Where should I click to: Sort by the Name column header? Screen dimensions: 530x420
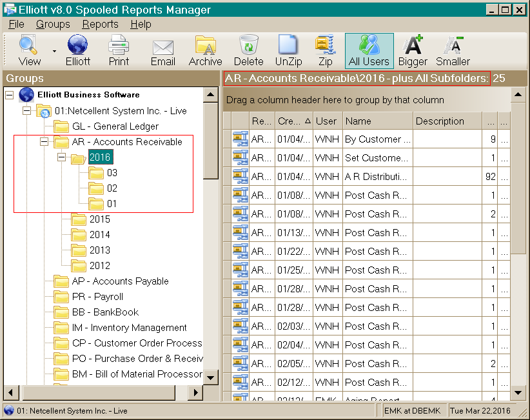pyautogui.click(x=378, y=121)
